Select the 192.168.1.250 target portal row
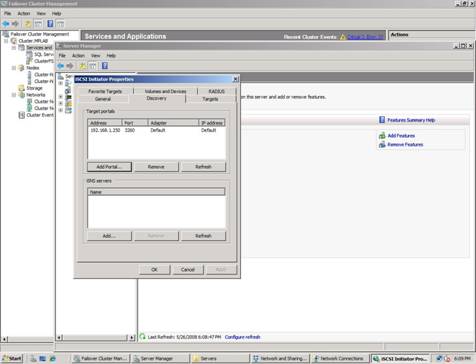Screen dimensions: 476x364 point(156,130)
